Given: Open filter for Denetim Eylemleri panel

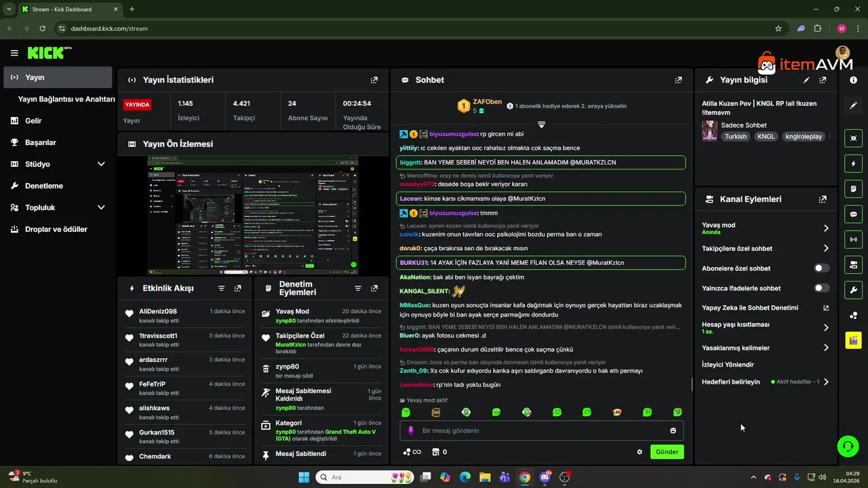Looking at the screenshot, I should [x=357, y=288].
